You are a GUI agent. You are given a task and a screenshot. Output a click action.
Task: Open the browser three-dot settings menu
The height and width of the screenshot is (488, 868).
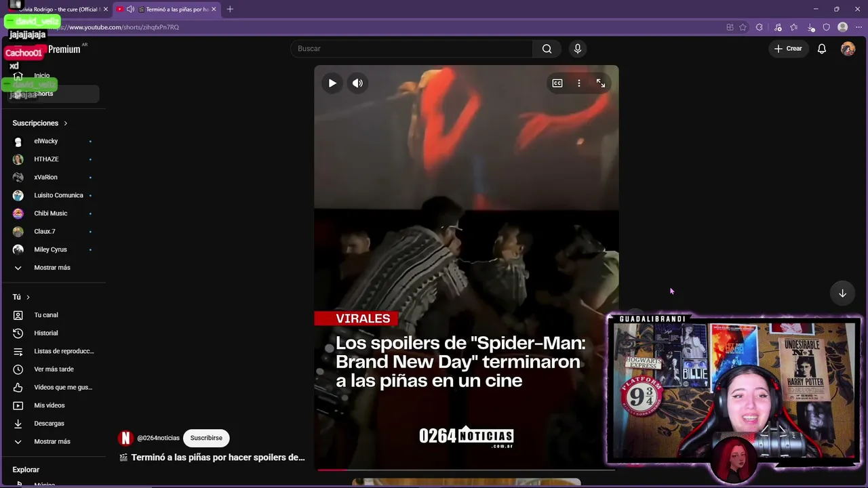(x=859, y=27)
